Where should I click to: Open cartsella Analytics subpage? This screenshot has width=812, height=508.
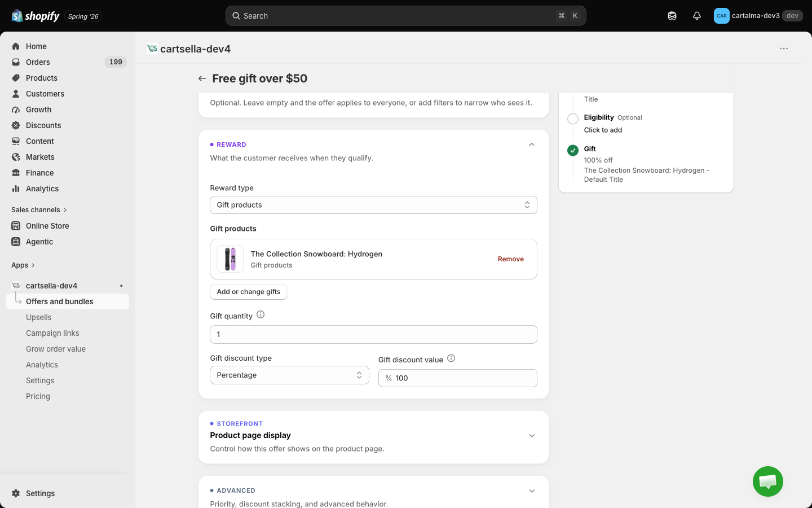coord(42,365)
